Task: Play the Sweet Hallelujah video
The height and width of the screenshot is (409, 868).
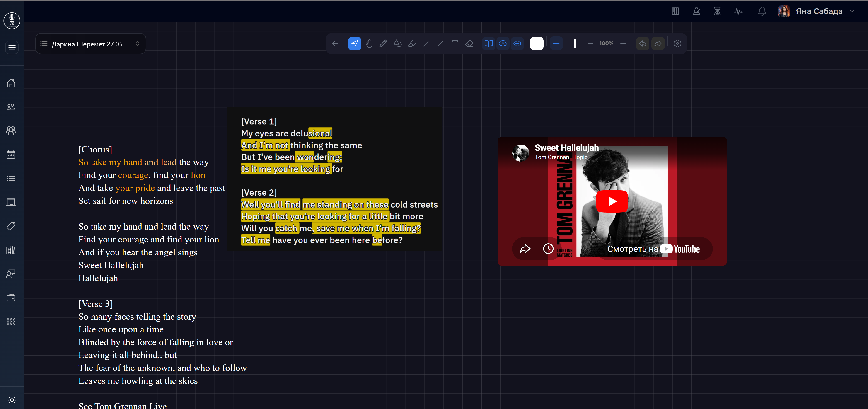Action: (612, 201)
